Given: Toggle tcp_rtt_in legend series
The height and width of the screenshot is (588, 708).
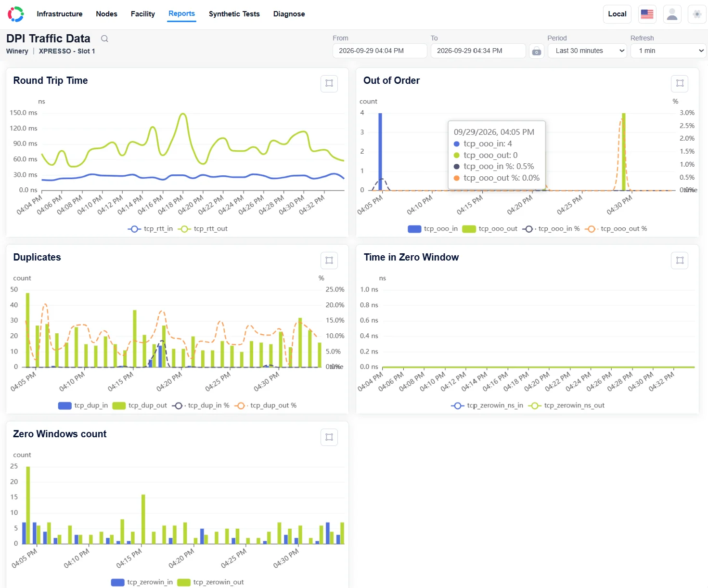Looking at the screenshot, I should tap(150, 229).
